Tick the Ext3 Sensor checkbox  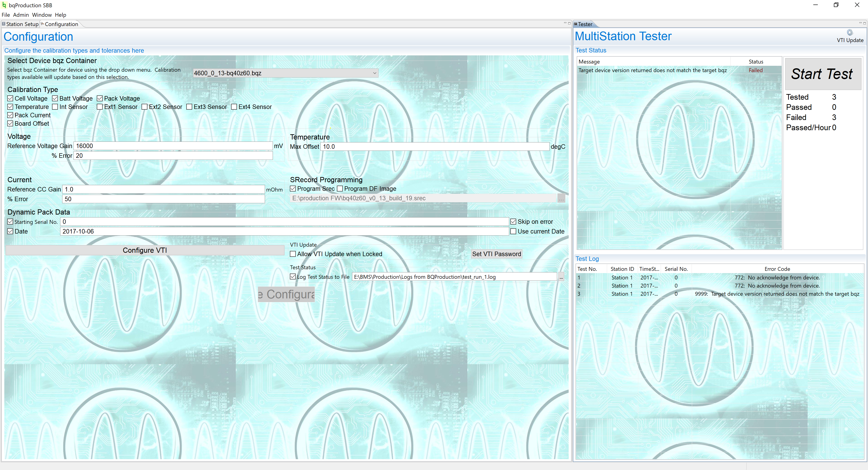(189, 107)
